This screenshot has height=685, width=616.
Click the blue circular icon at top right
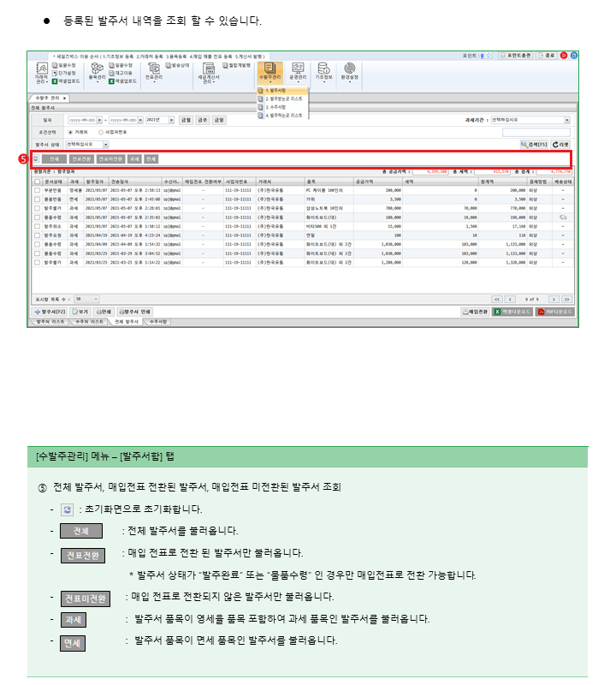tap(574, 56)
